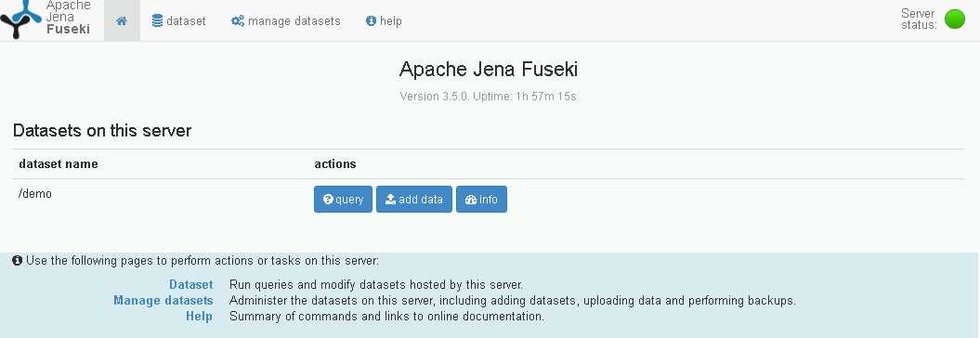Image resolution: width=980 pixels, height=338 pixels.
Task: Click the upload icon on add data button
Action: [x=391, y=200]
